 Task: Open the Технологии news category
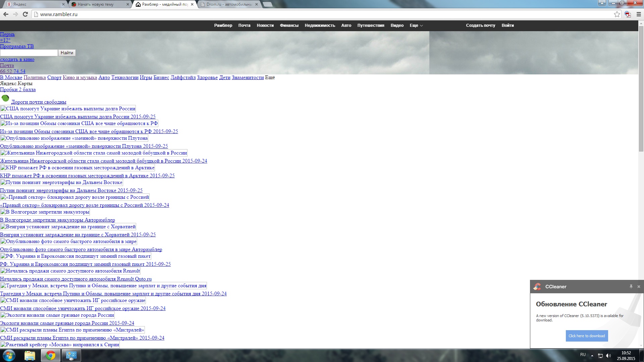pos(125,77)
